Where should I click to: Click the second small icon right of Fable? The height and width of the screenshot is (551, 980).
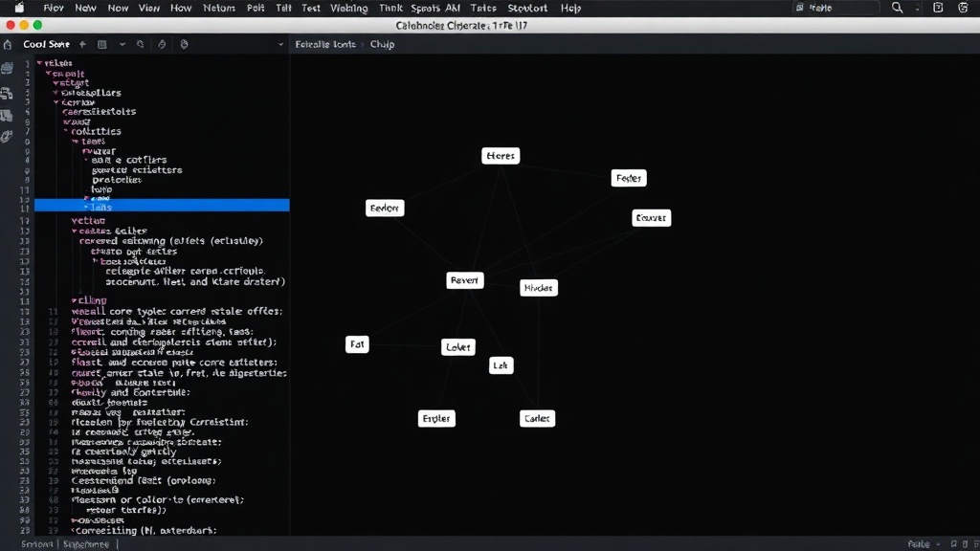point(965,544)
